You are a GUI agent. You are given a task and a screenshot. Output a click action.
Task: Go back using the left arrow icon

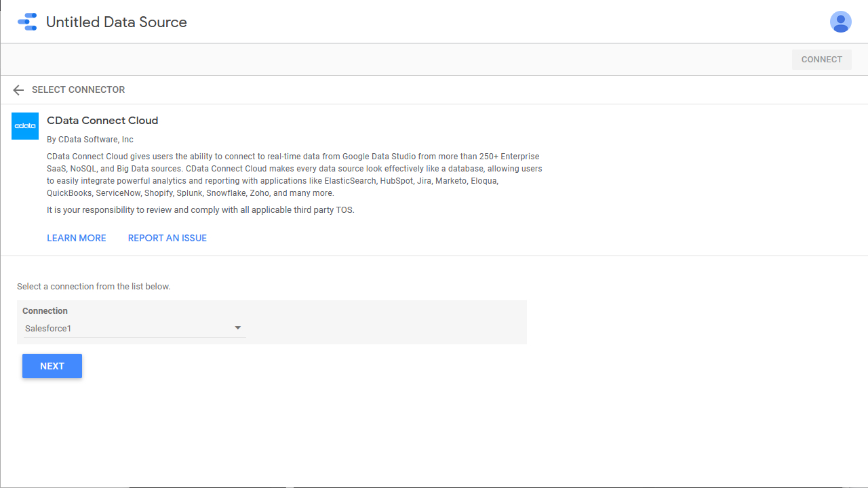coord(18,90)
